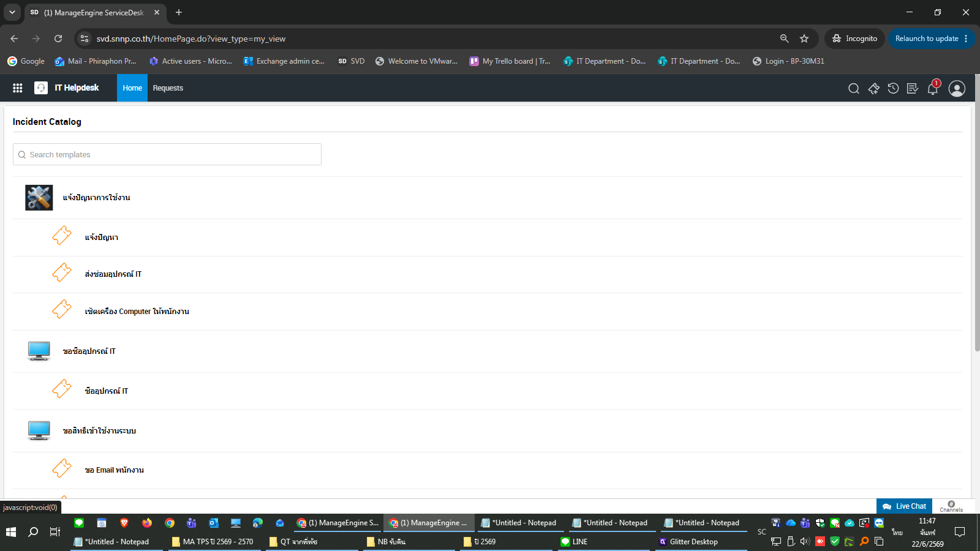The height and width of the screenshot is (551, 980).
Task: Click the แจ้งปัญหาการใช้งาน category tools icon
Action: click(39, 198)
